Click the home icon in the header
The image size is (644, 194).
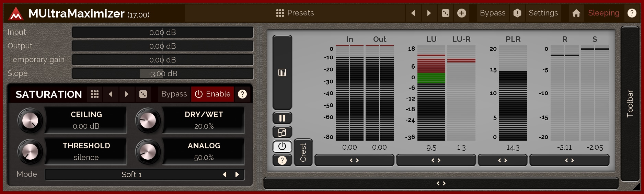pyautogui.click(x=576, y=13)
